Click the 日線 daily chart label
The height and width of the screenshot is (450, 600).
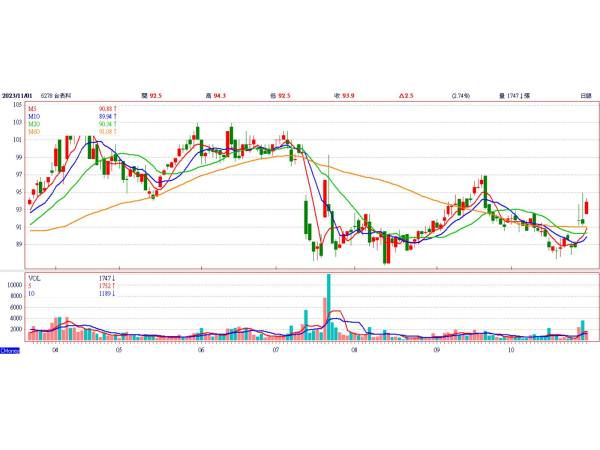tap(585, 95)
